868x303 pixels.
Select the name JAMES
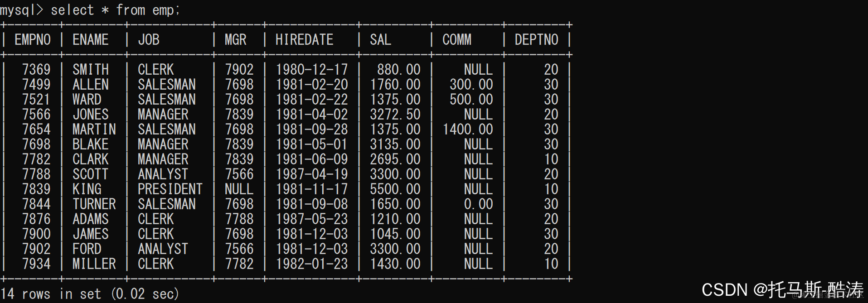pos(91,234)
